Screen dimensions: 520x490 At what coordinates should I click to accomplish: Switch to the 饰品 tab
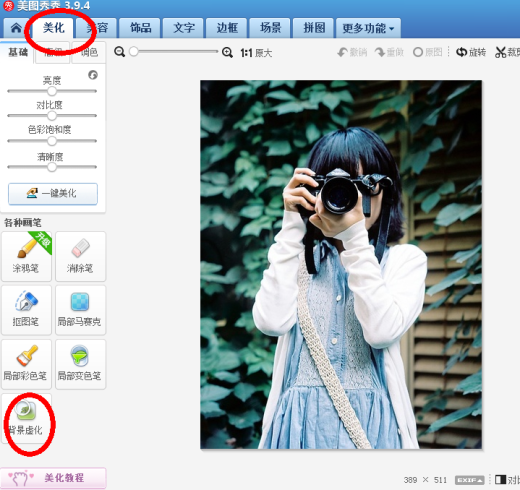[x=140, y=28]
